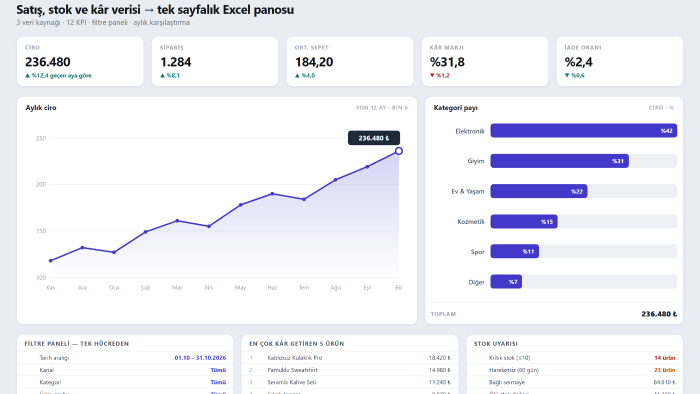This screenshot has width=700, height=394.
Task: Click the 250 y-axis label
Action: (41, 138)
